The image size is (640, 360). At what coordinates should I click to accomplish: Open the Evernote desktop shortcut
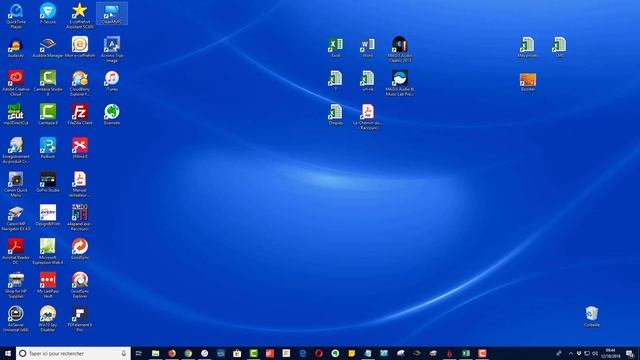click(x=112, y=114)
